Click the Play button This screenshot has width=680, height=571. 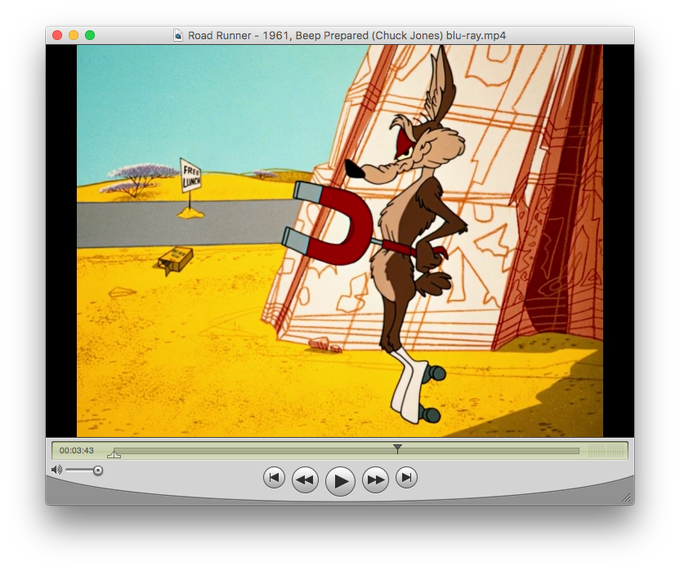click(340, 481)
